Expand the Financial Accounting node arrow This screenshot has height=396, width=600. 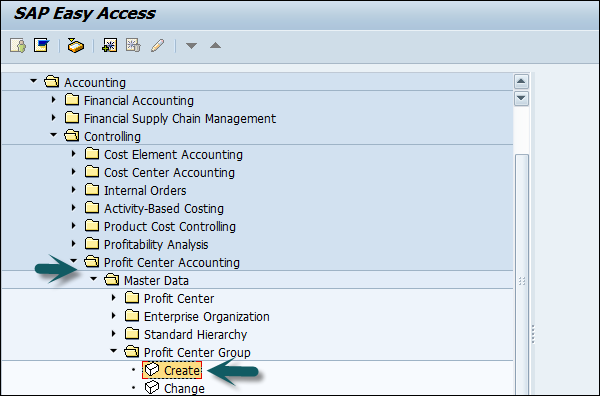[x=54, y=100]
